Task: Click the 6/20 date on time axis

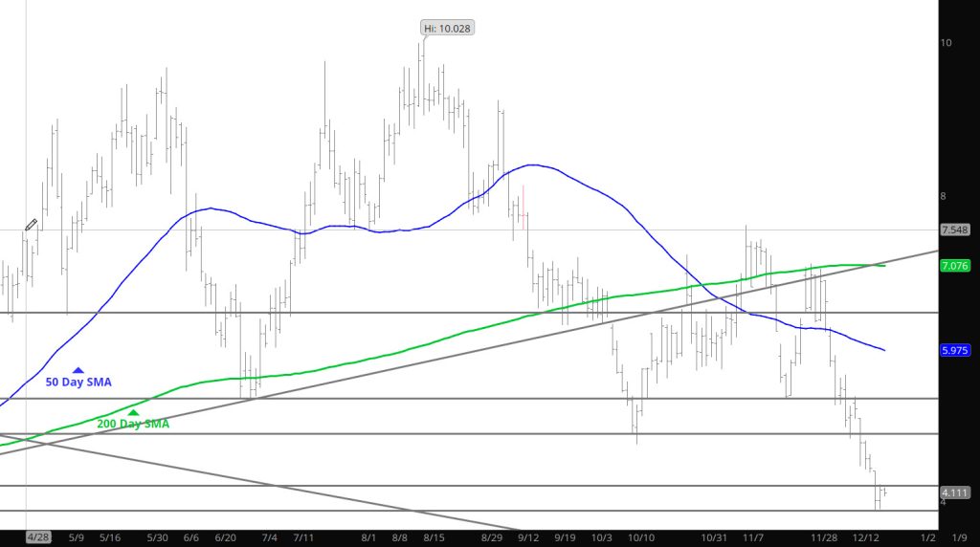Action: [226, 538]
